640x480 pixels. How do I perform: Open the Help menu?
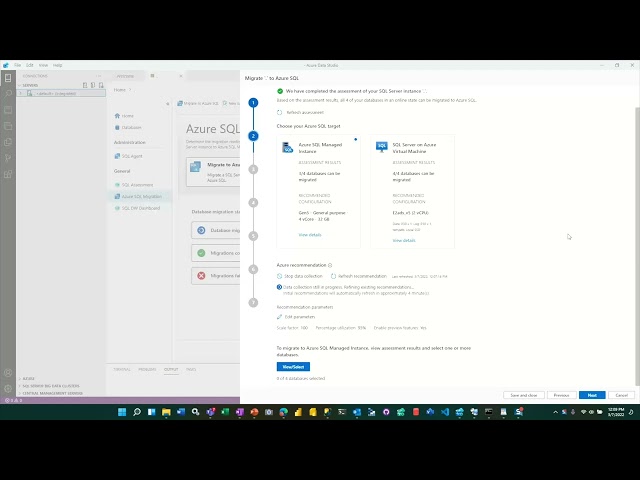58,65
